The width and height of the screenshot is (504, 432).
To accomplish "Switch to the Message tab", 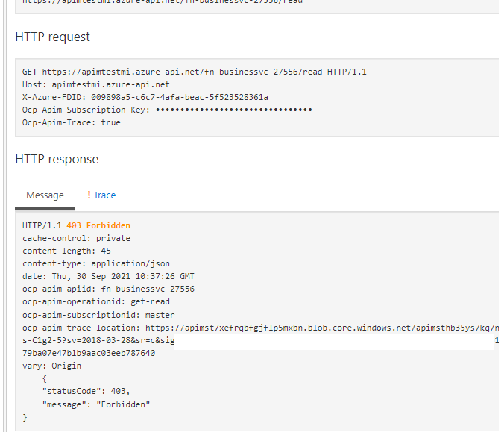I will [x=45, y=195].
